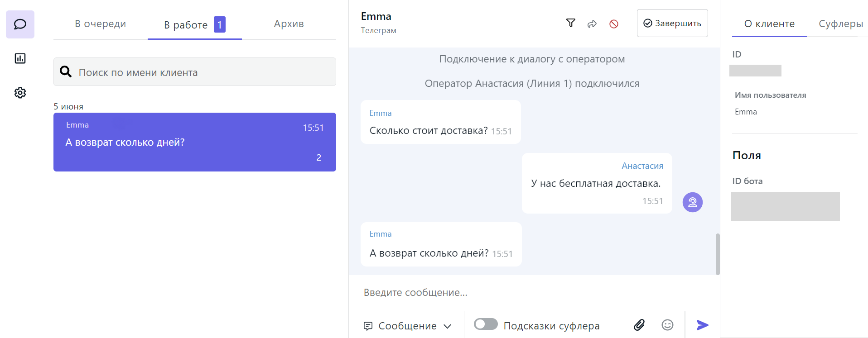Forward the dialog with arrow icon
Viewport: 868px width, 338px height.
coord(592,24)
